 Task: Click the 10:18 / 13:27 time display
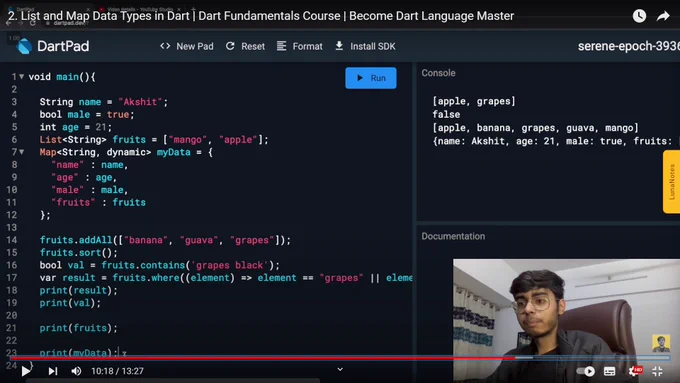117,371
